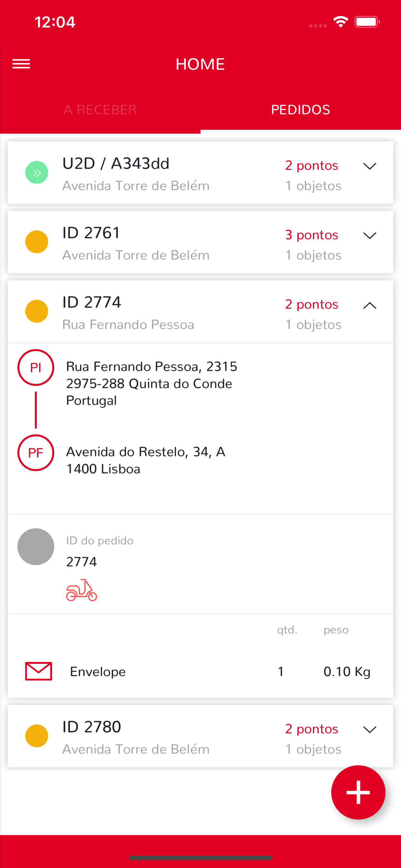This screenshot has height=868, width=401.
Task: Tap the red plus floating button
Action: pyautogui.click(x=358, y=792)
